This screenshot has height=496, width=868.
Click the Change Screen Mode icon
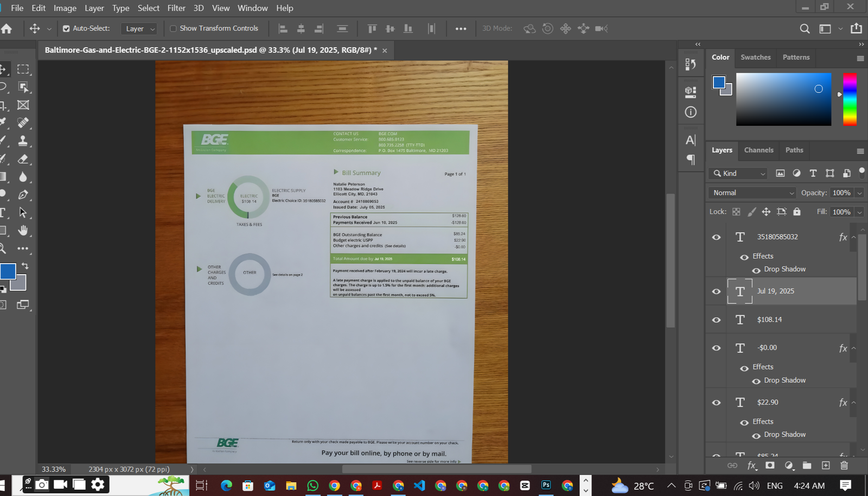pyautogui.click(x=23, y=304)
